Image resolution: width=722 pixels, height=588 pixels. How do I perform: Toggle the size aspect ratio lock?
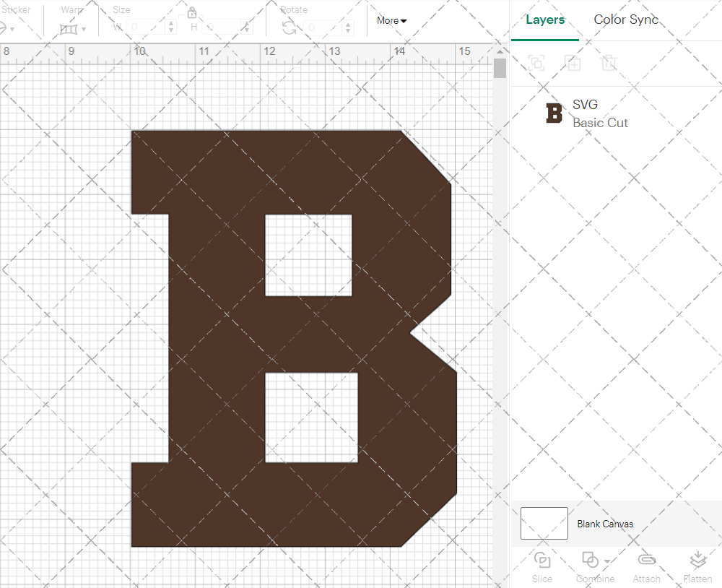(x=191, y=13)
